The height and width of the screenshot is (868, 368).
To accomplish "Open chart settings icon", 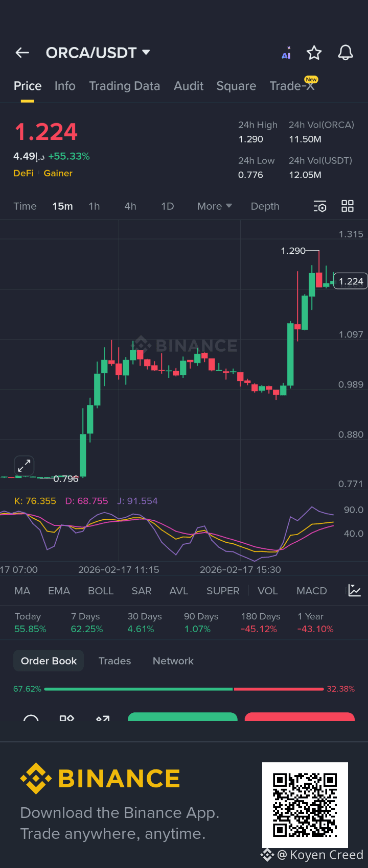I will pos(319,206).
